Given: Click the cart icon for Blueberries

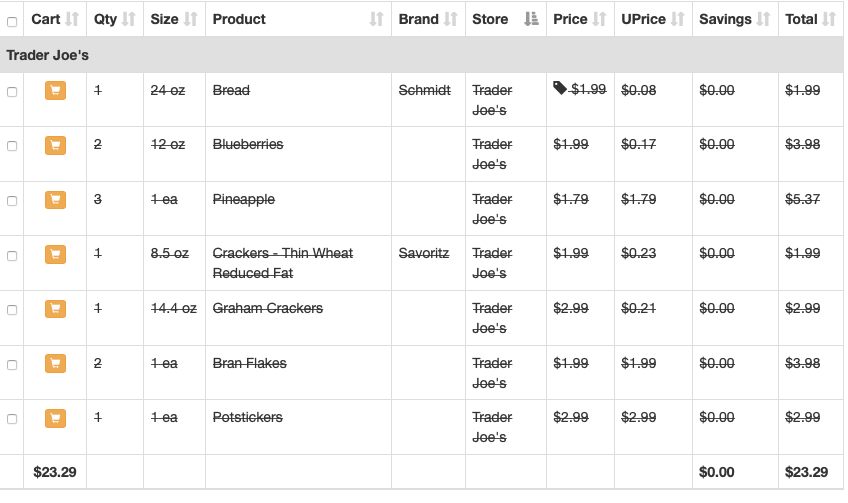Looking at the screenshot, I should (x=55, y=145).
